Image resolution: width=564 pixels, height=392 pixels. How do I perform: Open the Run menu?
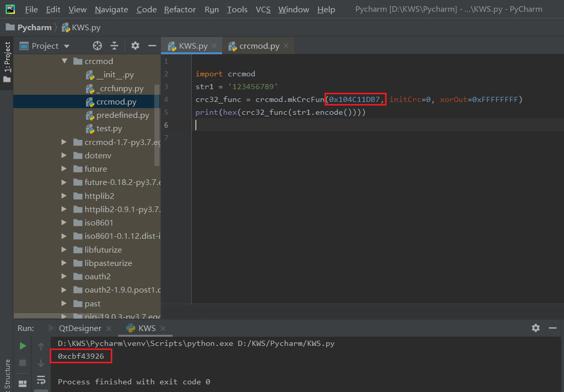pyautogui.click(x=211, y=10)
